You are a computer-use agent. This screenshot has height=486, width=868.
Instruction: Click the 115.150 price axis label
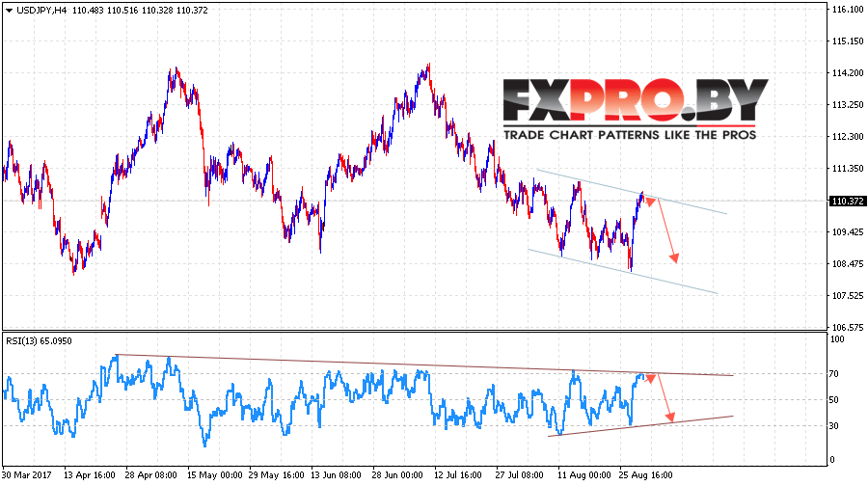click(x=848, y=40)
